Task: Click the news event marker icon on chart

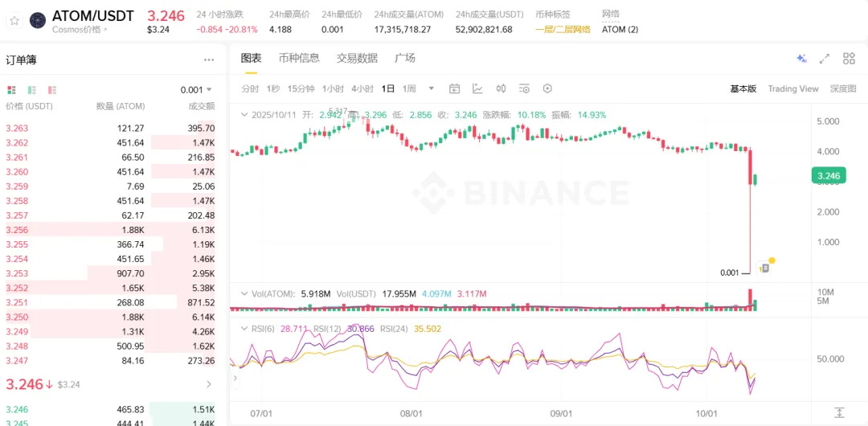Action: pyautogui.click(x=764, y=268)
